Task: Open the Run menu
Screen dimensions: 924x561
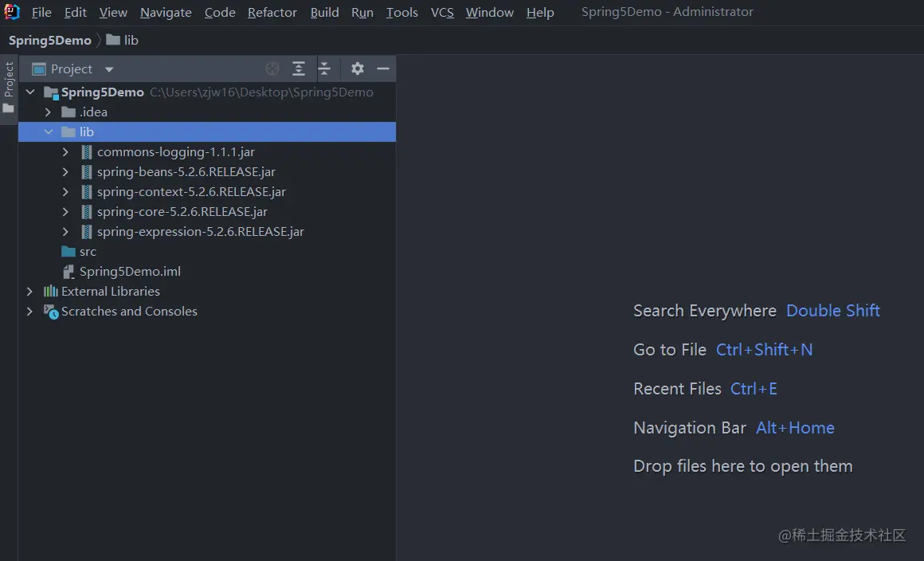Action: click(x=362, y=13)
